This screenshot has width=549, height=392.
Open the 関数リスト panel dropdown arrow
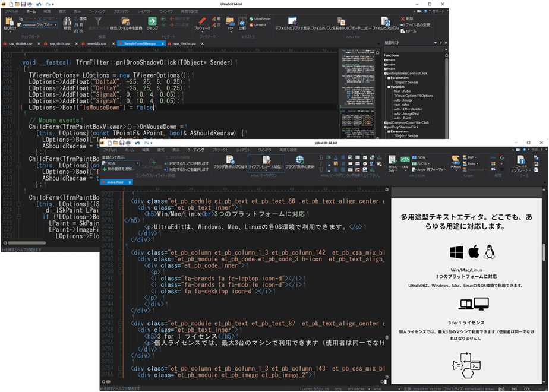click(x=436, y=43)
